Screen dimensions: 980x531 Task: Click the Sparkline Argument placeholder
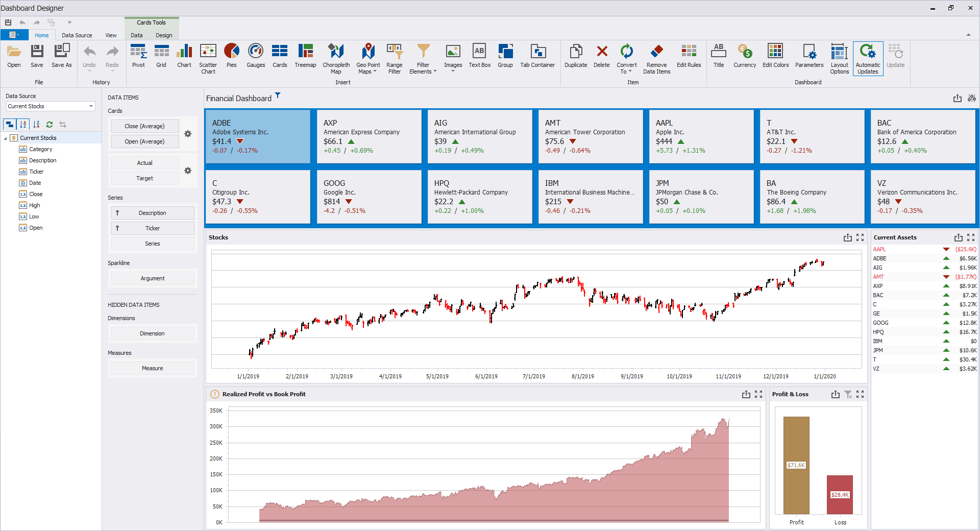(x=153, y=278)
